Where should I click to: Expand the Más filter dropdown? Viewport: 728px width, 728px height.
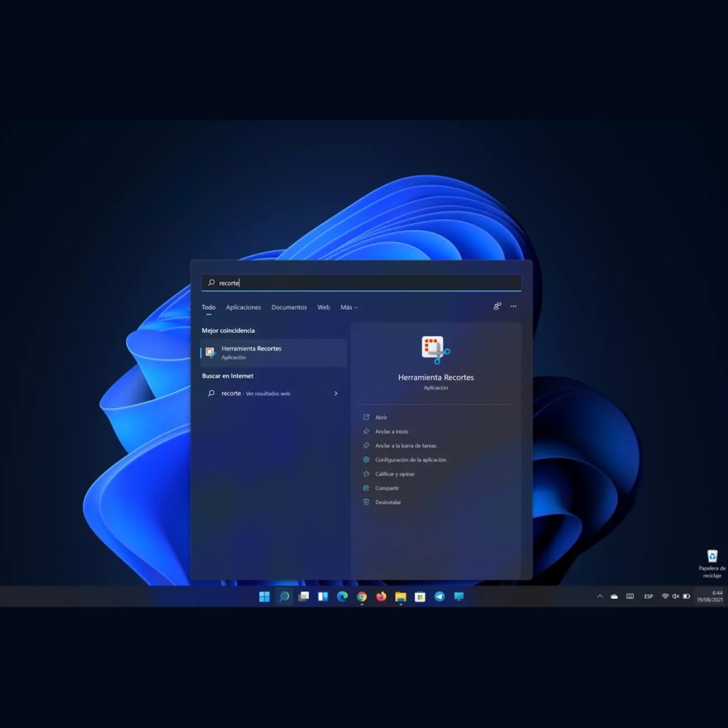(349, 308)
